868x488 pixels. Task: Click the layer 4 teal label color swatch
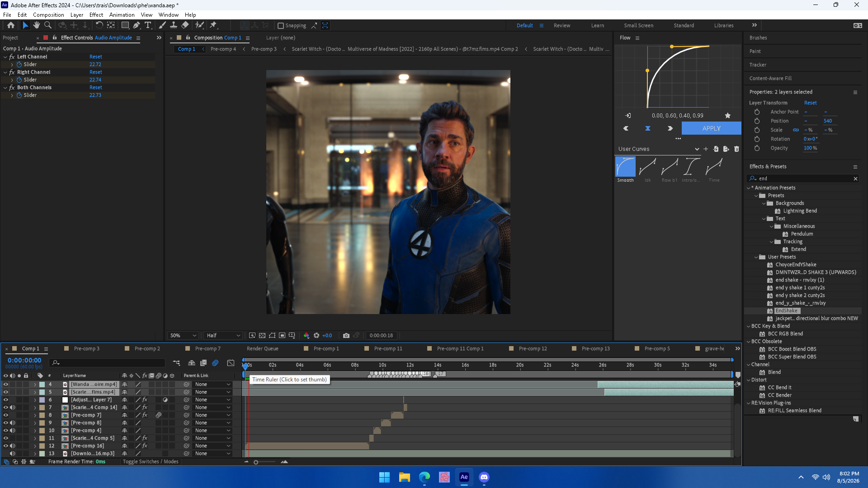(42, 385)
